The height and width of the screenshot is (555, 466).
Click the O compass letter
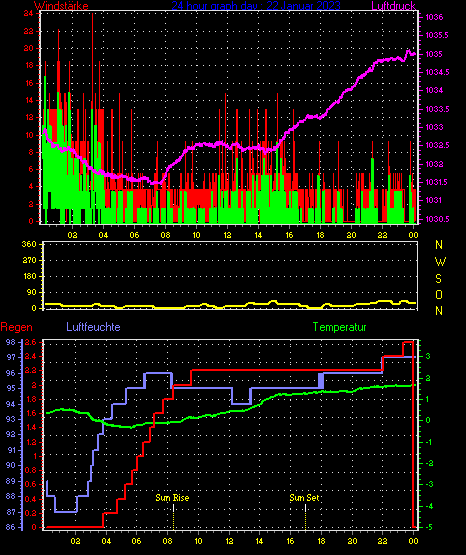pos(439,295)
